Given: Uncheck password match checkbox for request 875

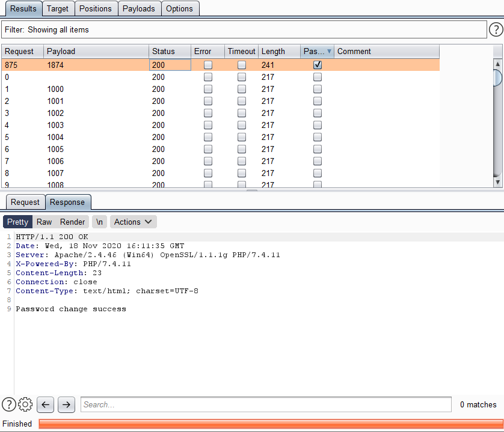Looking at the screenshot, I should 318,65.
